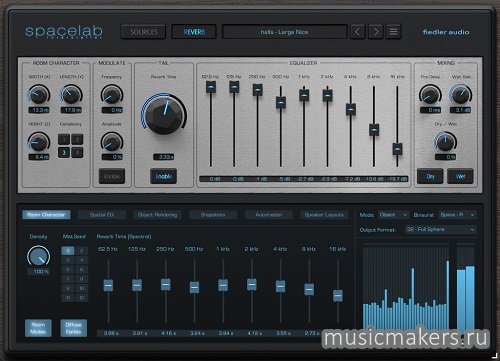Click the fiedler audio logo
The image size is (500, 361).
coord(446,32)
